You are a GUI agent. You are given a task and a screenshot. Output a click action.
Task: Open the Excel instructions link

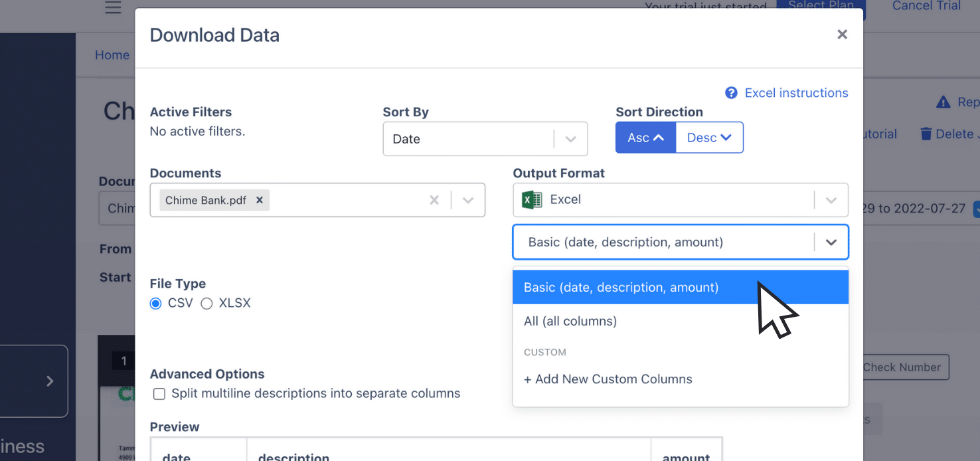(796, 93)
